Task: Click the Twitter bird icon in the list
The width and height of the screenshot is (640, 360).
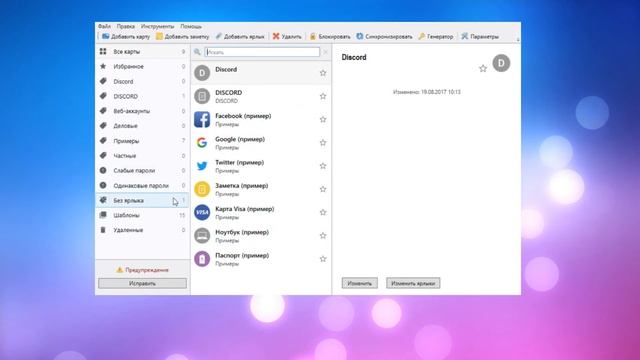Action: click(202, 166)
